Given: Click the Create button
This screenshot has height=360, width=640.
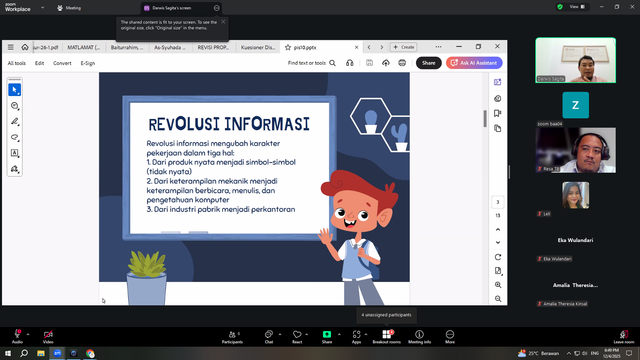Looking at the screenshot, I should (x=404, y=47).
